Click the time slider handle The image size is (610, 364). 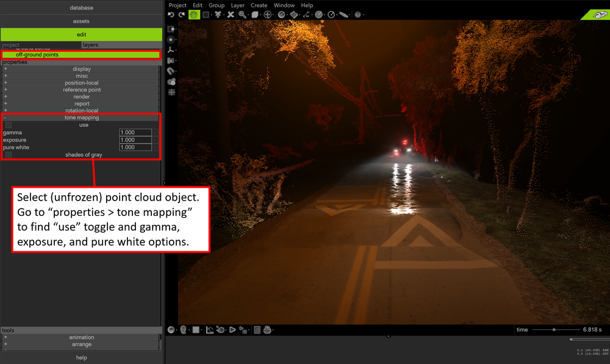point(554,330)
